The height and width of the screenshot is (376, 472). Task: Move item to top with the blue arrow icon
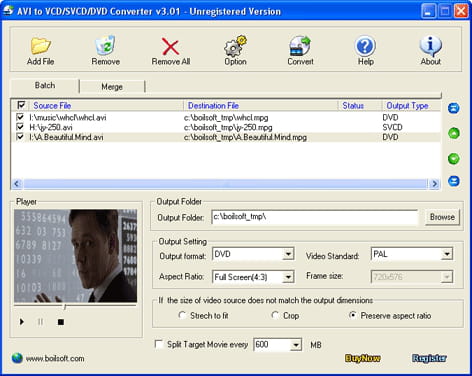[454, 108]
